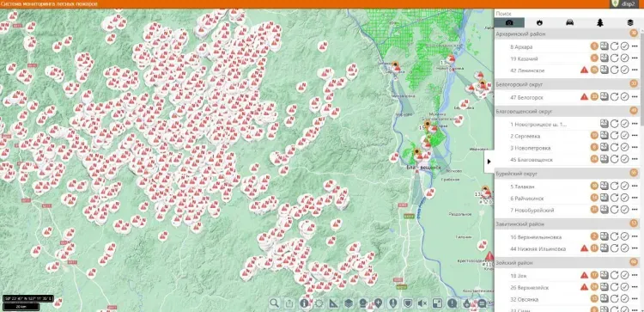
Task: Click the orange count badge on 3 Новопетровка row
Action: 594,148
